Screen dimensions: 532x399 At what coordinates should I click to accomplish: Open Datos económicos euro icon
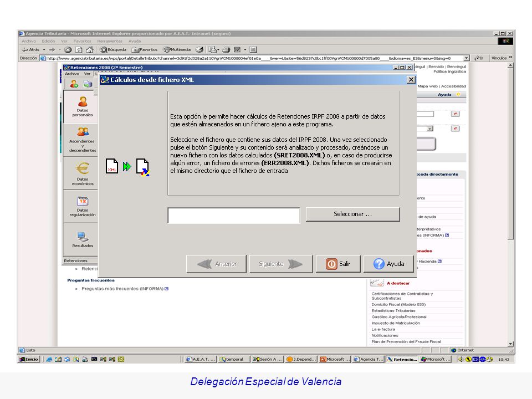(x=83, y=168)
